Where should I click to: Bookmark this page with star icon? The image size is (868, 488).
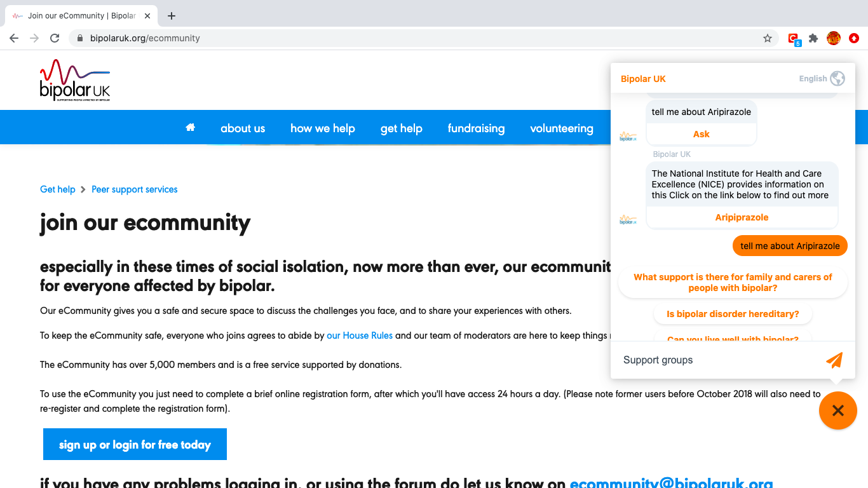pyautogui.click(x=768, y=38)
